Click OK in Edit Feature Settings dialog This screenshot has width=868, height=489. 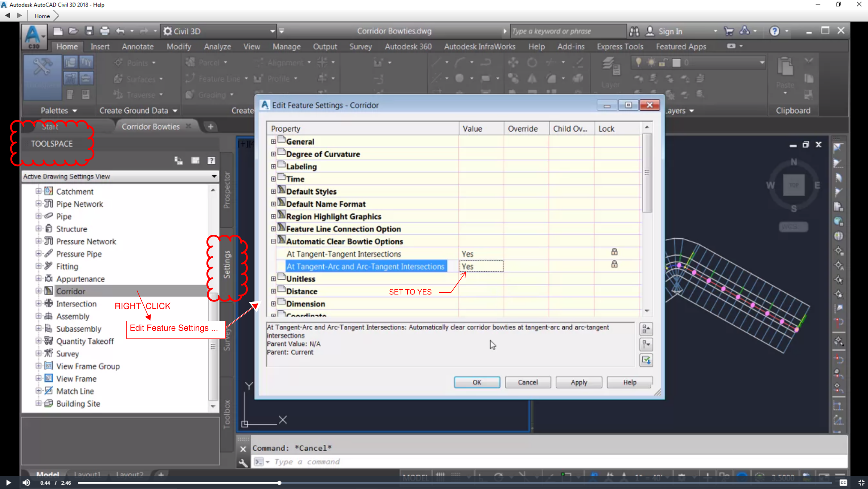click(x=476, y=382)
